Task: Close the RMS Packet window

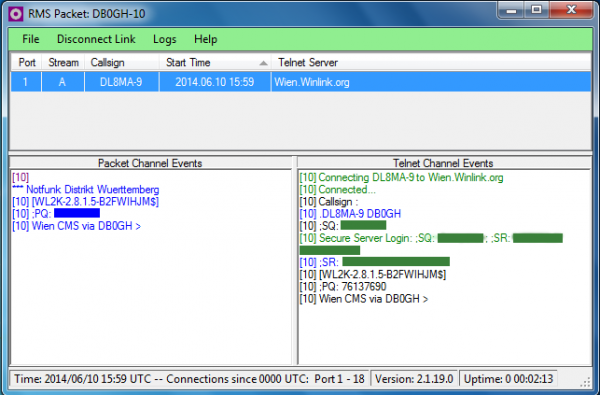Action: pyautogui.click(x=572, y=10)
